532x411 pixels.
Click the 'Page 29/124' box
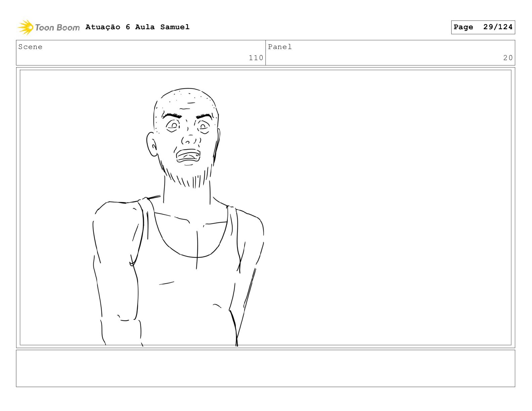point(483,27)
